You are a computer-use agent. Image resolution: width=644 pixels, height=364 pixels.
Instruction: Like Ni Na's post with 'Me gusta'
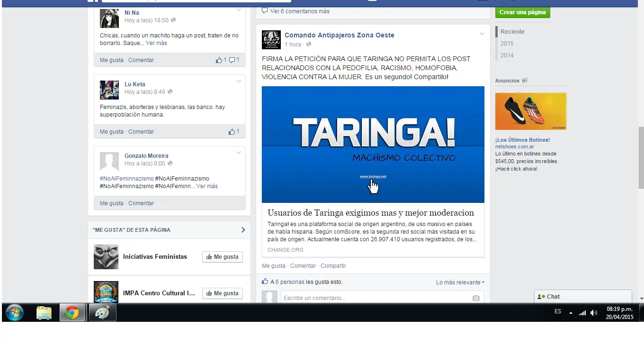[x=112, y=60]
